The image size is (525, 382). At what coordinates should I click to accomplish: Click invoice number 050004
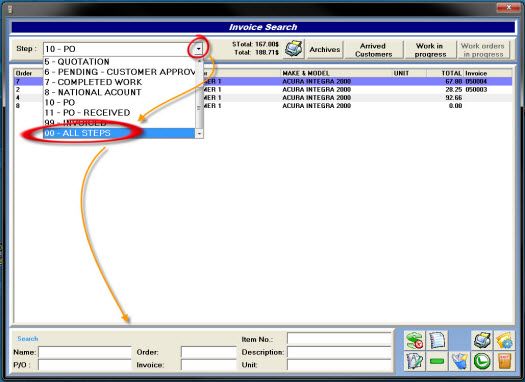(476, 81)
